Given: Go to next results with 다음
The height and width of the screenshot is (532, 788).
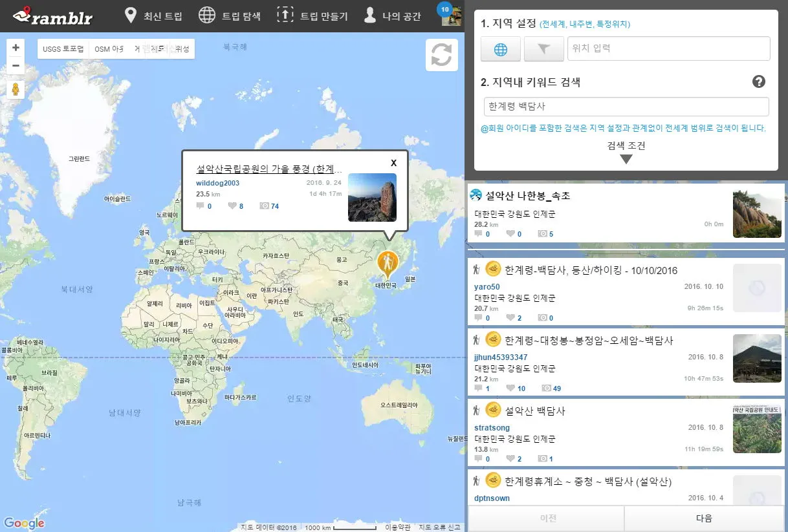Looking at the screenshot, I should (x=704, y=518).
